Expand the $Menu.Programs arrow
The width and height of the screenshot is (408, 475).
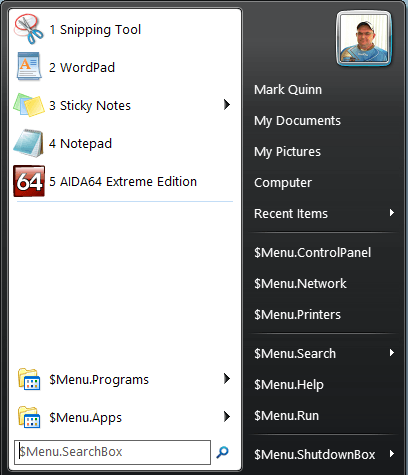coord(227,379)
